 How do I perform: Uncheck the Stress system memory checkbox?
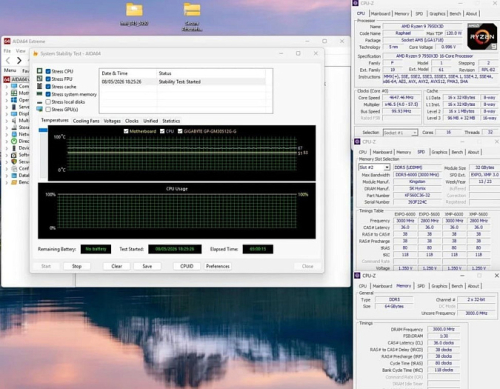click(48, 94)
